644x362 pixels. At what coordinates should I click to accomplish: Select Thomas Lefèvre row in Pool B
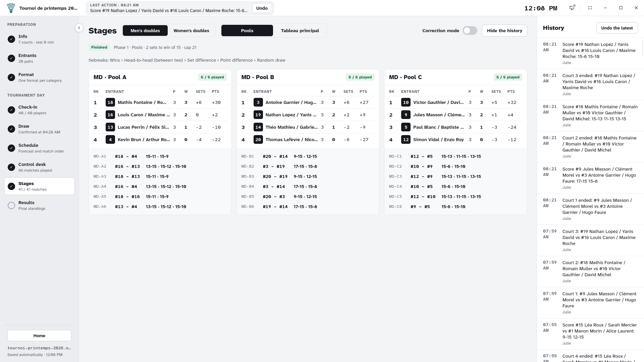click(308, 139)
